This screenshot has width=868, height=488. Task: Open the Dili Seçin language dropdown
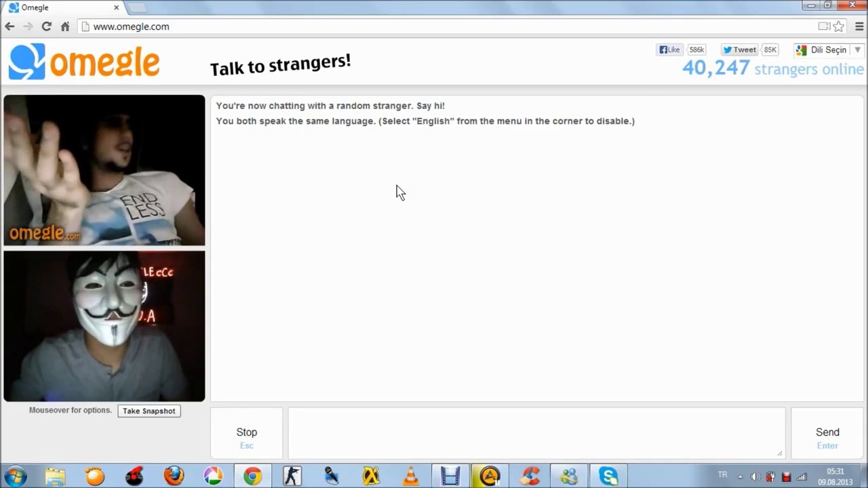pyautogui.click(x=828, y=50)
